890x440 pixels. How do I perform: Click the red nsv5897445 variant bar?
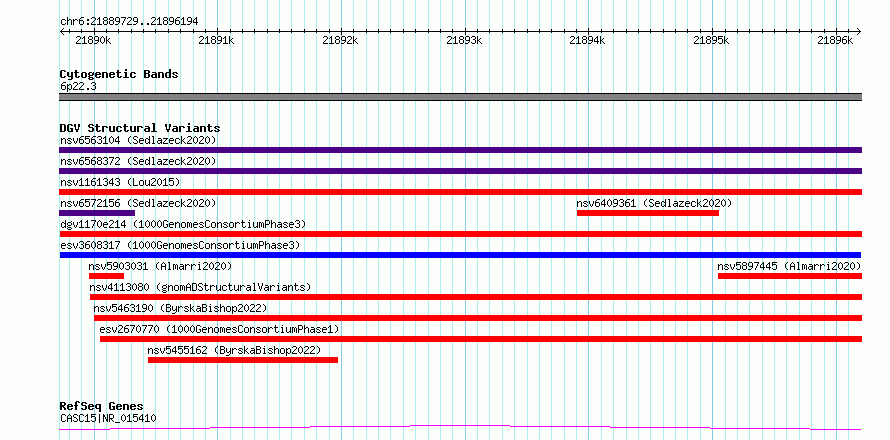click(790, 276)
